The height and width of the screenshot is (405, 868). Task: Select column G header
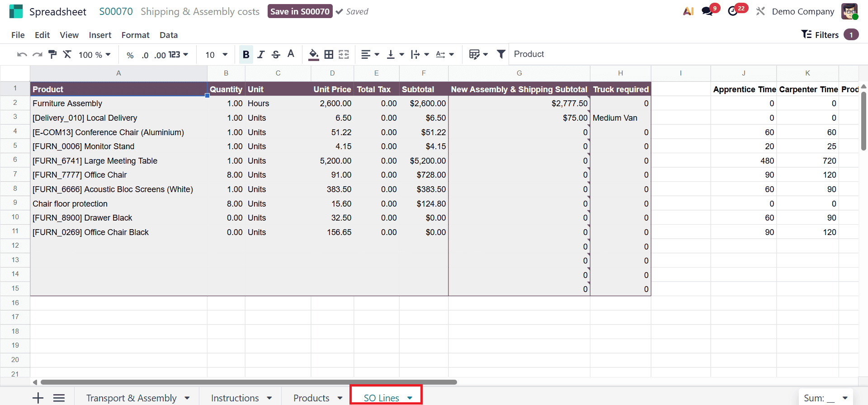pyautogui.click(x=519, y=73)
